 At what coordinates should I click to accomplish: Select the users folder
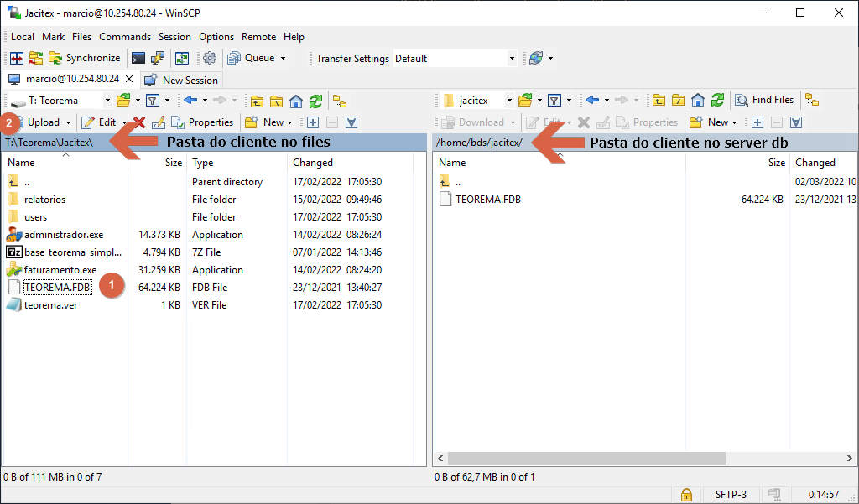[35, 217]
